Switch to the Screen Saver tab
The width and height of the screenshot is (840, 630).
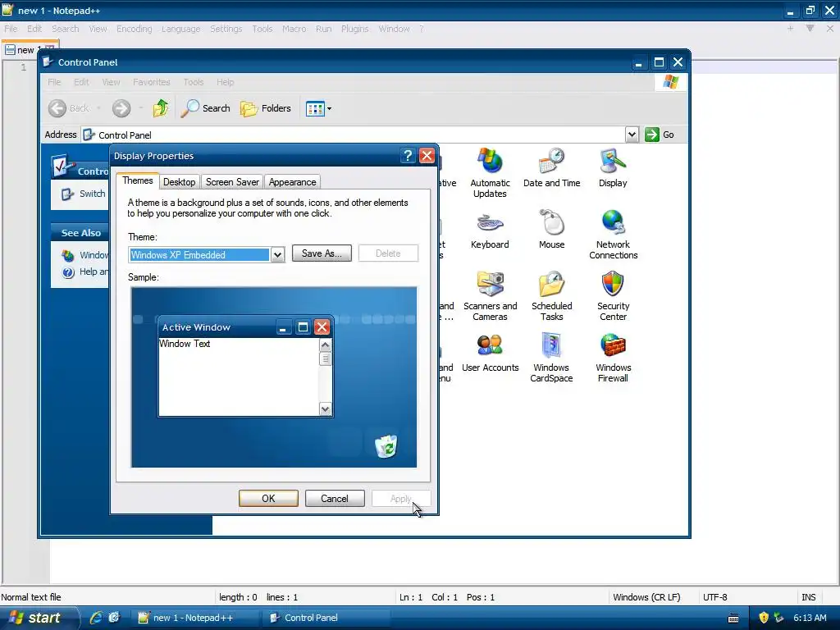232,182
